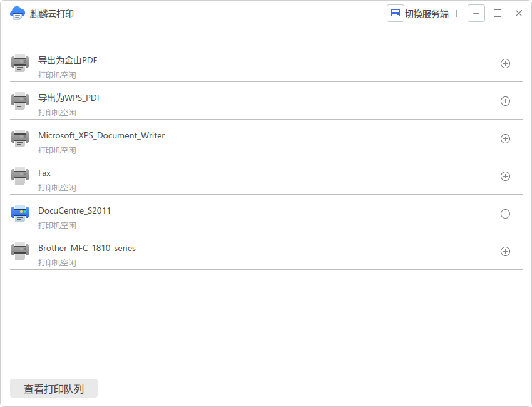Screen dimensions: 532x407
Task: Add Microsoft_XPS_Document_Writer with its plus icon
Action: point(505,139)
